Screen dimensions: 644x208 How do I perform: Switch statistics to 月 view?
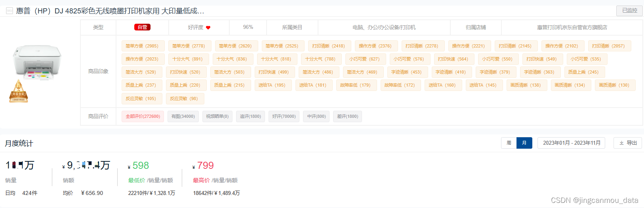[x=524, y=143]
